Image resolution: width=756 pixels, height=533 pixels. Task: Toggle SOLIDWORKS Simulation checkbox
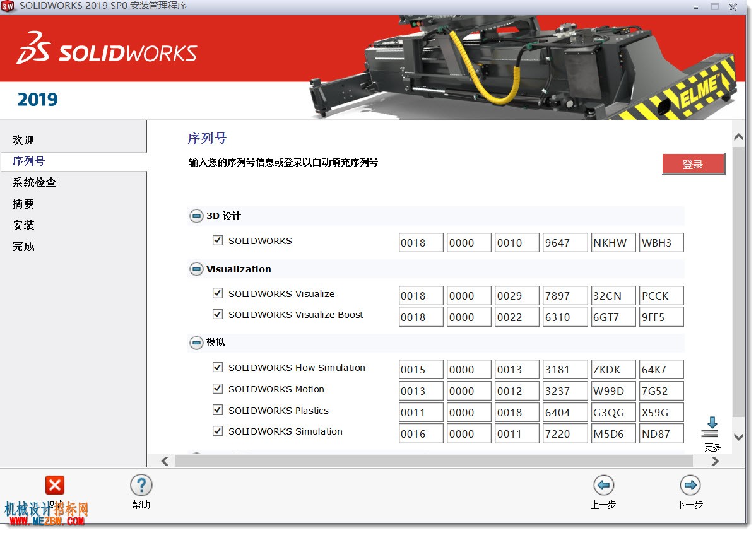pyautogui.click(x=218, y=431)
